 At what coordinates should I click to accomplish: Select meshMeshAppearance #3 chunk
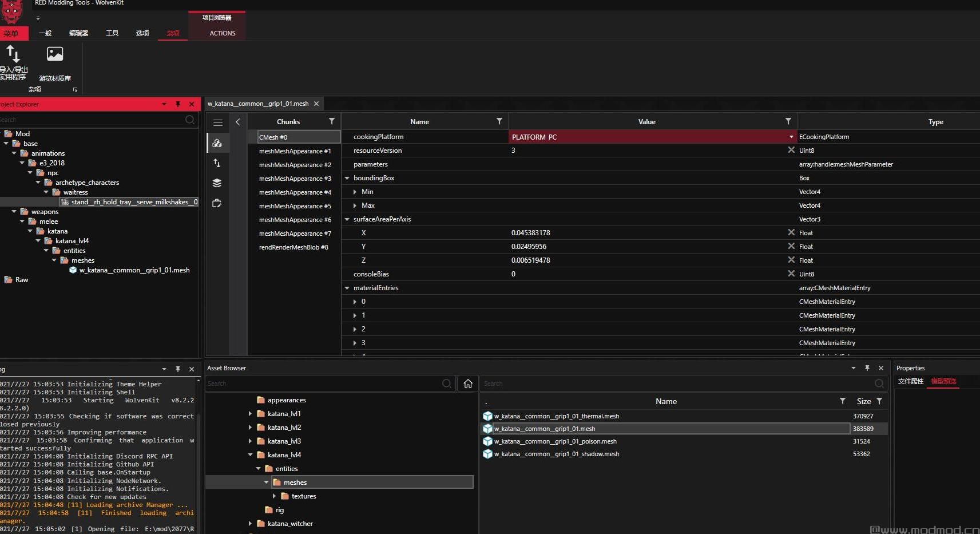[295, 179]
